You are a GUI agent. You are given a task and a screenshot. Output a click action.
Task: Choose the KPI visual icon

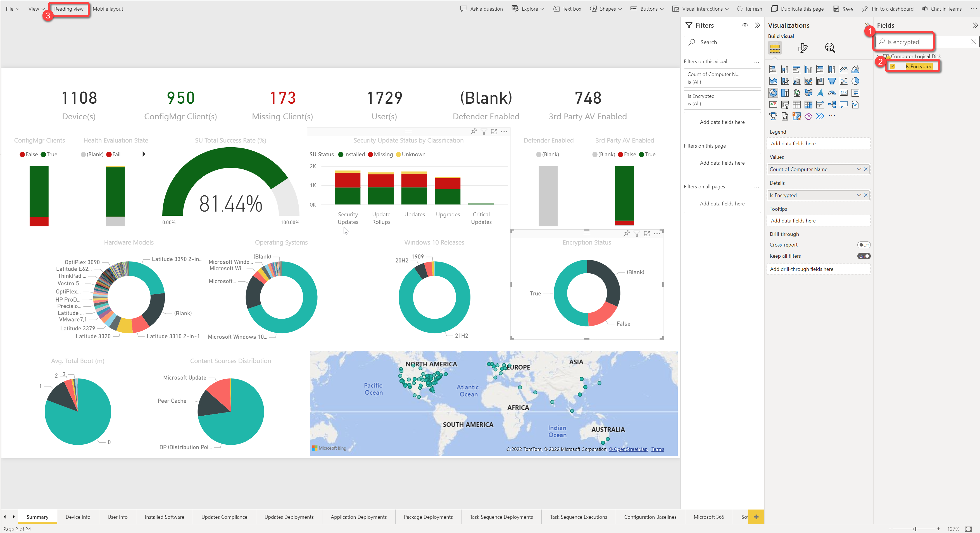773,105
